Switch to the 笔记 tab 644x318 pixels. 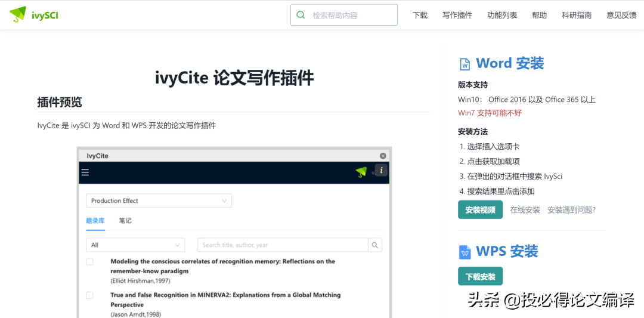click(125, 221)
